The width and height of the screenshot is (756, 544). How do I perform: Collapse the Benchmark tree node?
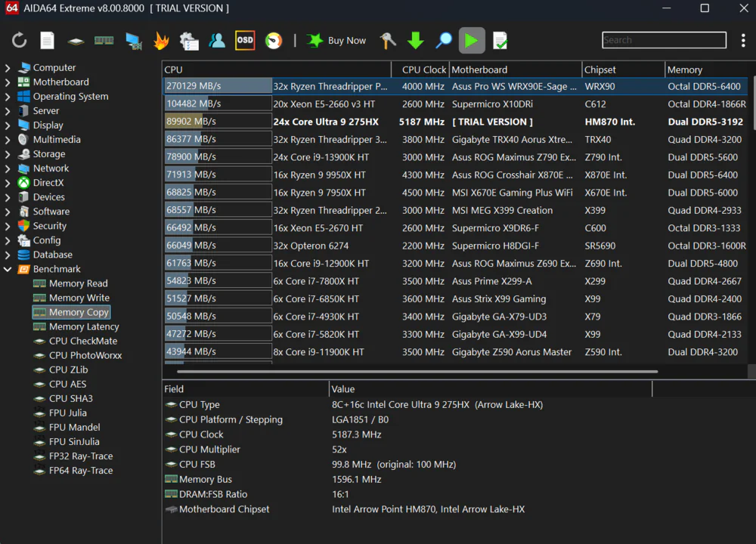point(8,269)
